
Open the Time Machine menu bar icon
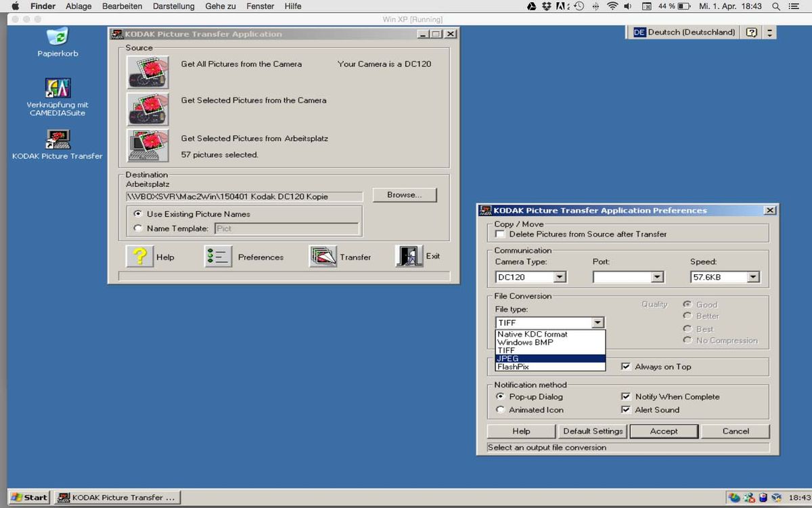(x=579, y=6)
